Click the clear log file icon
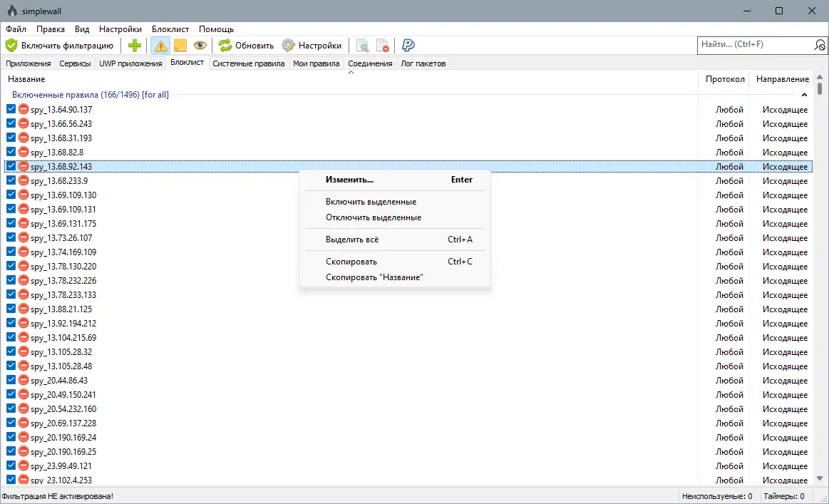829x504 pixels. coord(383,46)
